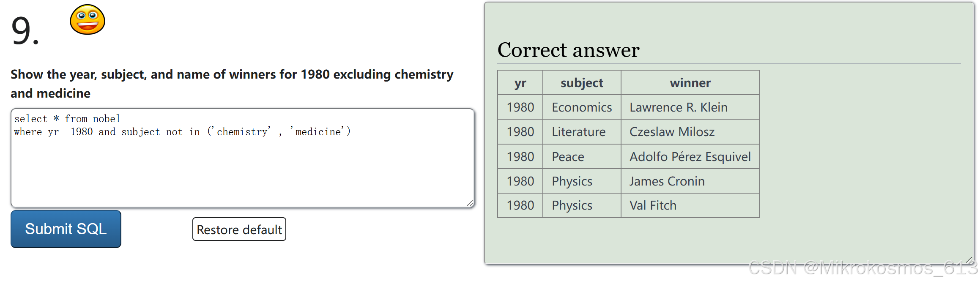Select the Czeslaw Milosz cell
Viewport: 980px width, 284px height.
pyautogui.click(x=672, y=132)
